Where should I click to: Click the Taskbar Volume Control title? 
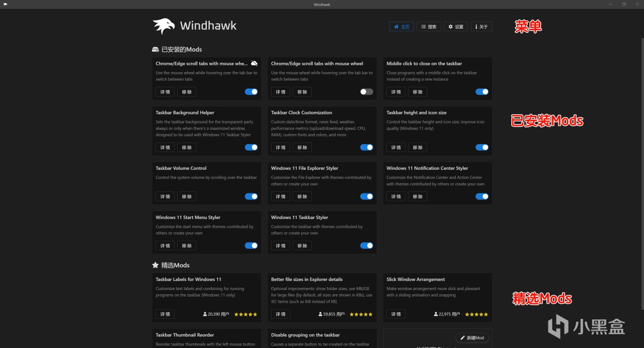coord(181,168)
